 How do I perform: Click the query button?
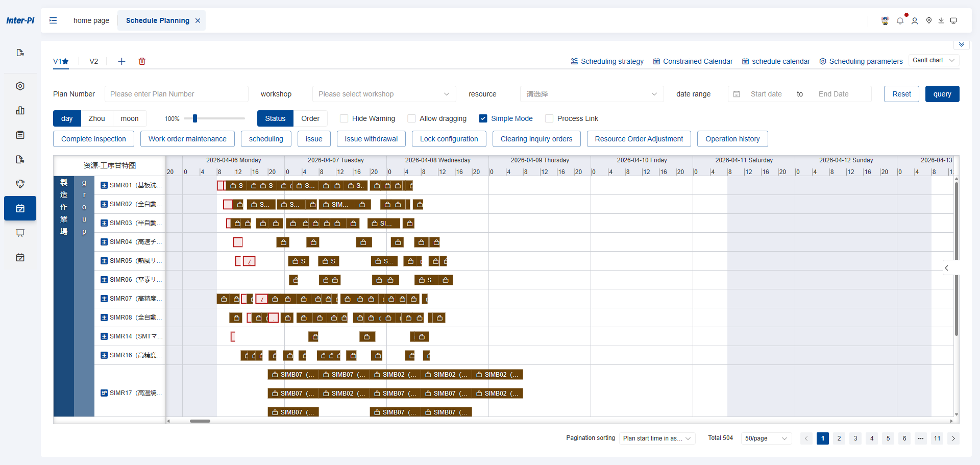pyautogui.click(x=942, y=94)
